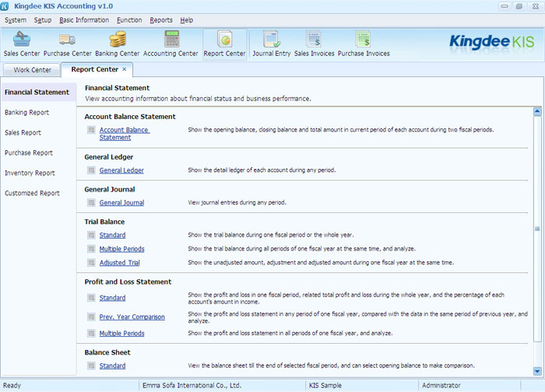Click icon beside General Ledger link
Image resolution: width=545 pixels, height=392 pixels.
91,170
